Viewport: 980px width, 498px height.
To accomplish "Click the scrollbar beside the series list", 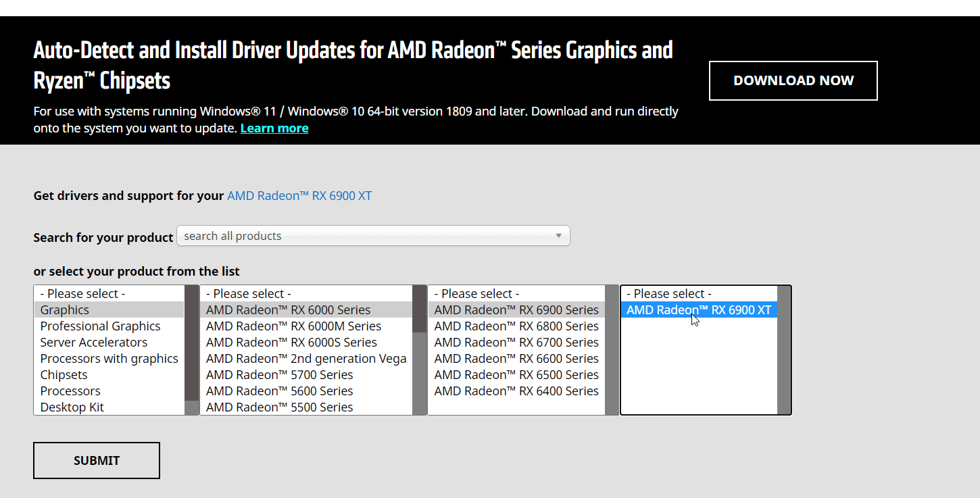I will 419,349.
